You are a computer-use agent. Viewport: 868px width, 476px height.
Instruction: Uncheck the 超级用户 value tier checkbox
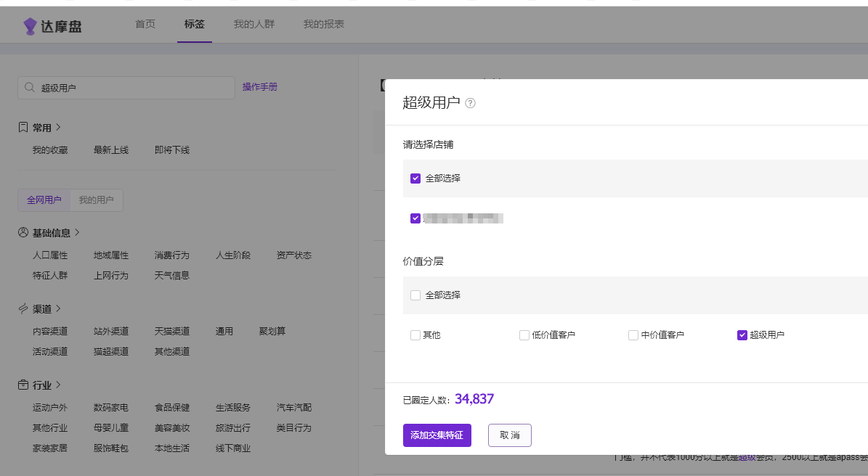(742, 335)
